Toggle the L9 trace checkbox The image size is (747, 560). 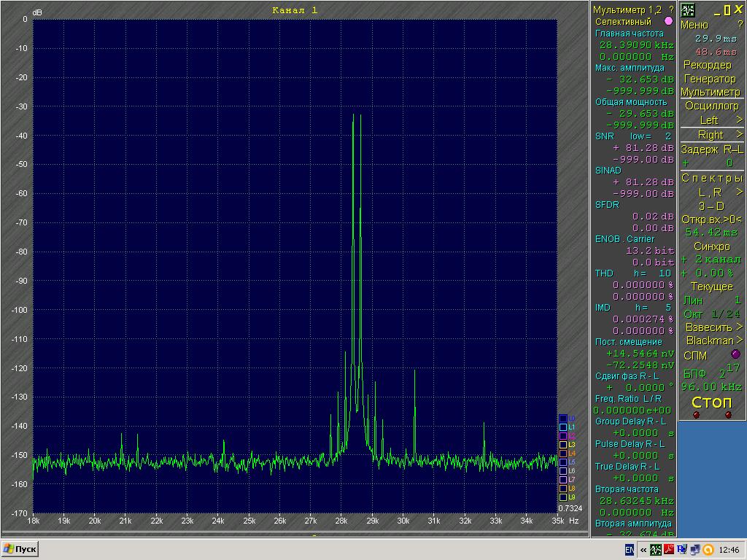coord(562,497)
